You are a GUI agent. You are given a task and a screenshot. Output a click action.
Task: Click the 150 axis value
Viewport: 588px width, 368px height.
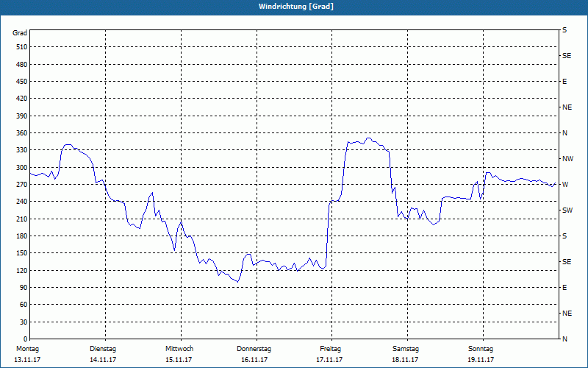(x=22, y=253)
